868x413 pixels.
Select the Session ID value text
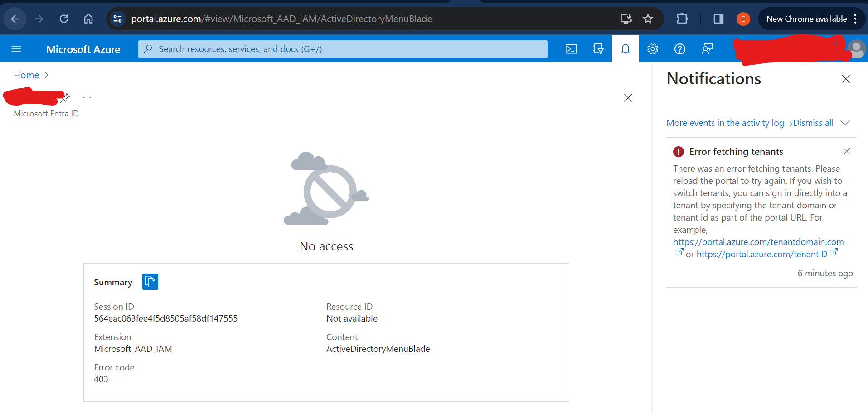pyautogui.click(x=166, y=319)
